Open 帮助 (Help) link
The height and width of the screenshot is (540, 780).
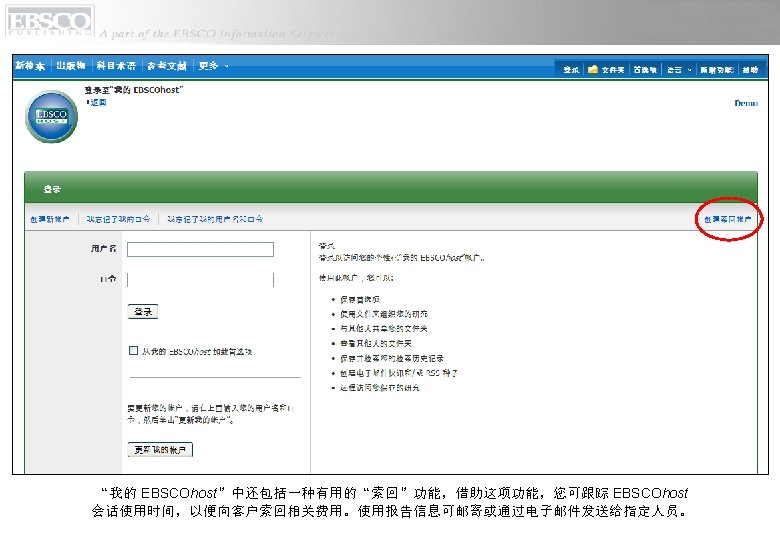[x=750, y=70]
